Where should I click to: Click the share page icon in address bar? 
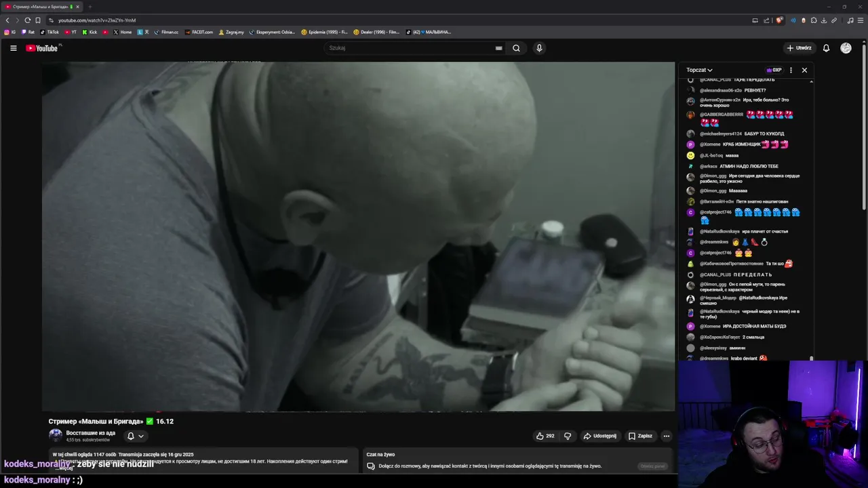pyautogui.click(x=766, y=20)
